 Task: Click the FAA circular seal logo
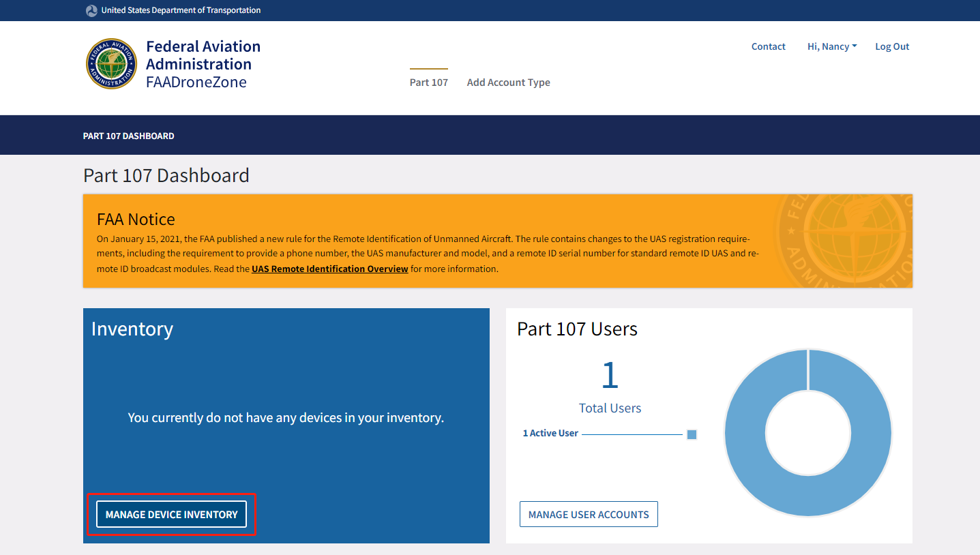[x=111, y=63]
